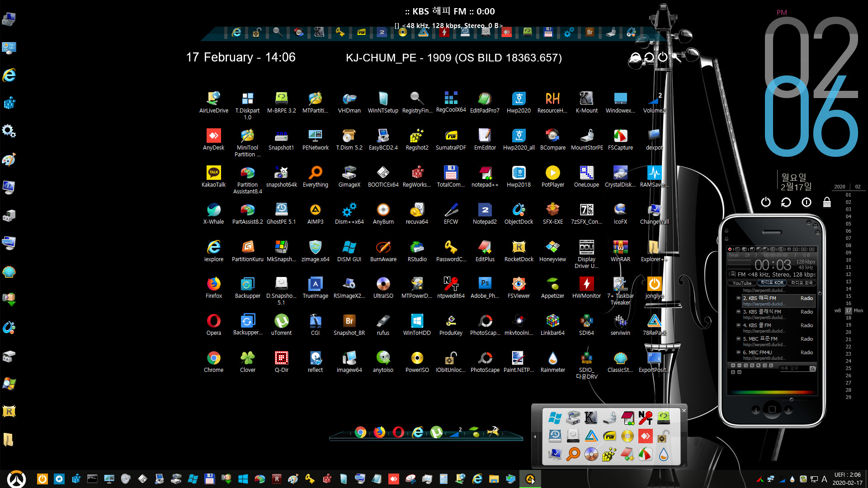Open the Chrome desktop shortcut
Screen dimensions: 868x488
[213, 362]
